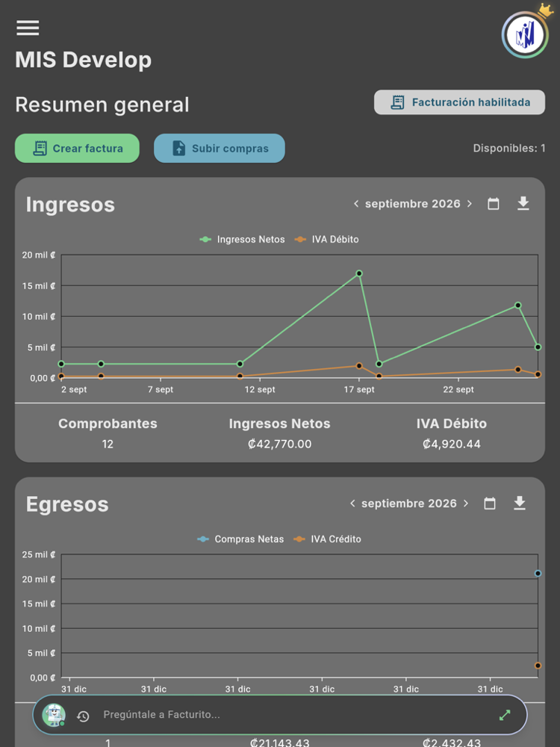Go to previous month in Egresos
This screenshot has height=747, width=560.
click(352, 503)
